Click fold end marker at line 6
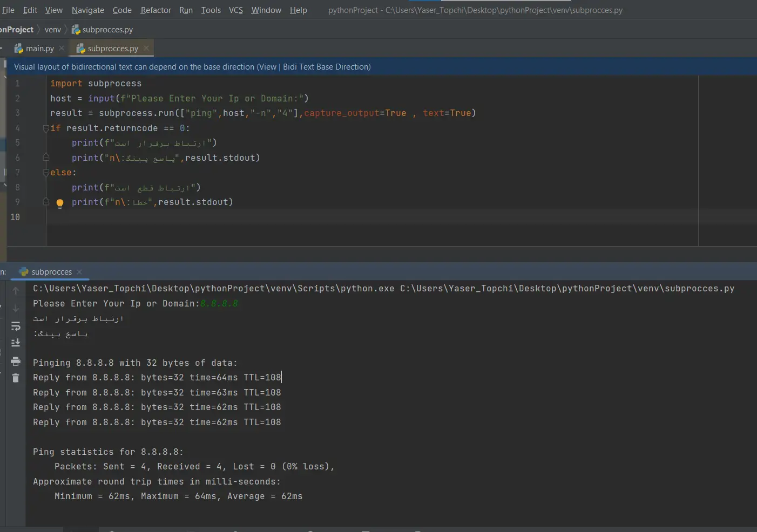This screenshot has height=532, width=757. 46,158
